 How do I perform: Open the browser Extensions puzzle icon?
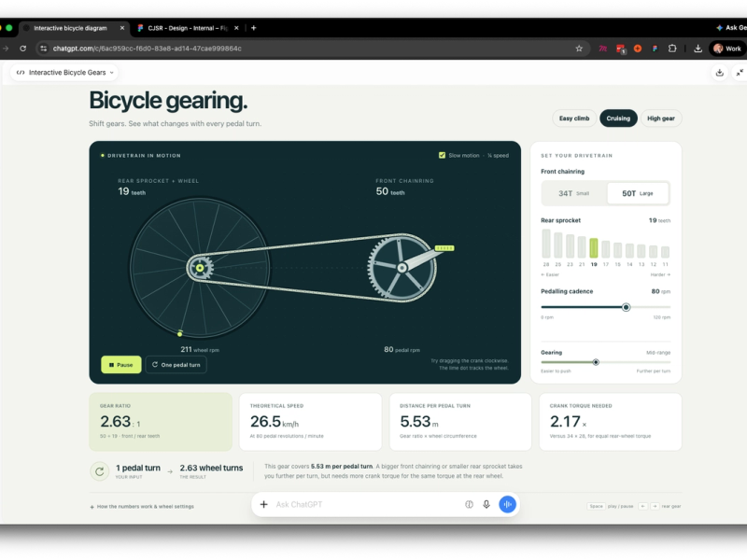672,49
